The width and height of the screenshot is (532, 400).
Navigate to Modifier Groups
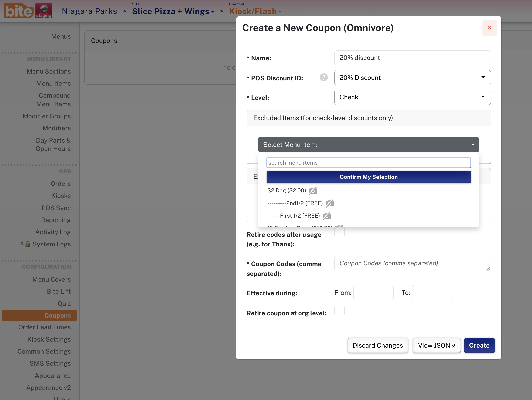click(x=47, y=116)
